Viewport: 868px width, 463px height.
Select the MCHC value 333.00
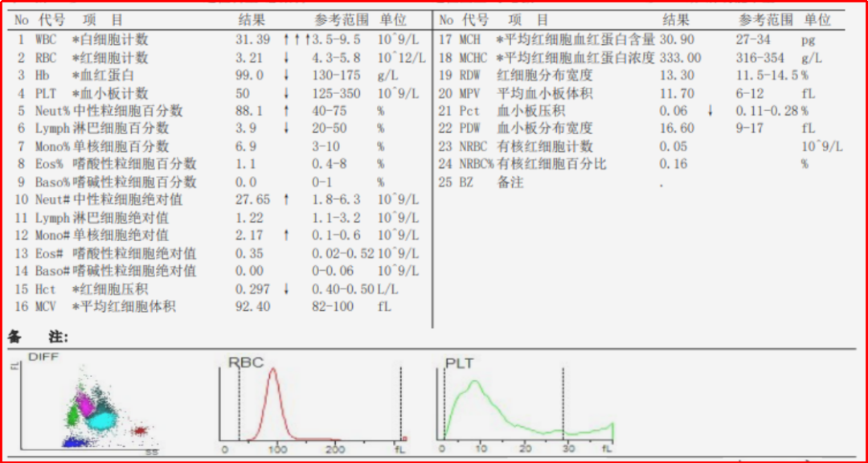pyautogui.click(x=681, y=58)
